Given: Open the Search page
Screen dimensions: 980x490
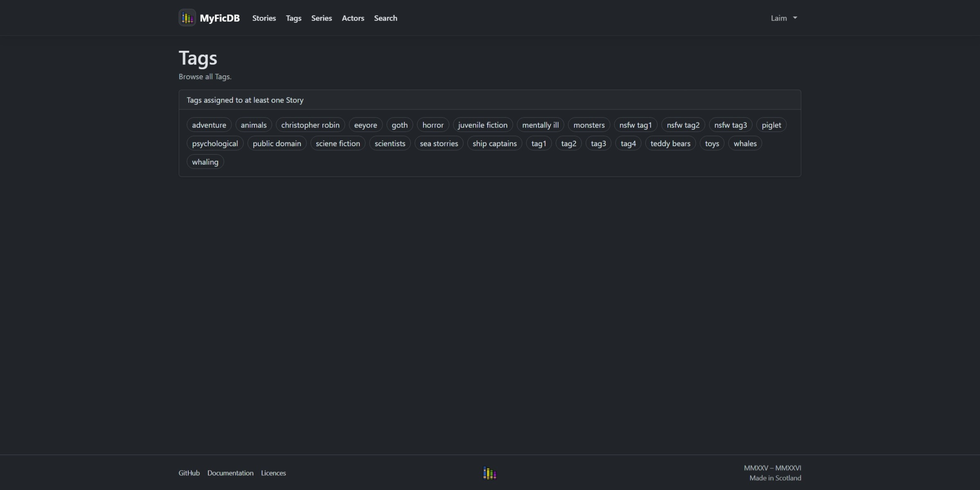Looking at the screenshot, I should coord(385,18).
